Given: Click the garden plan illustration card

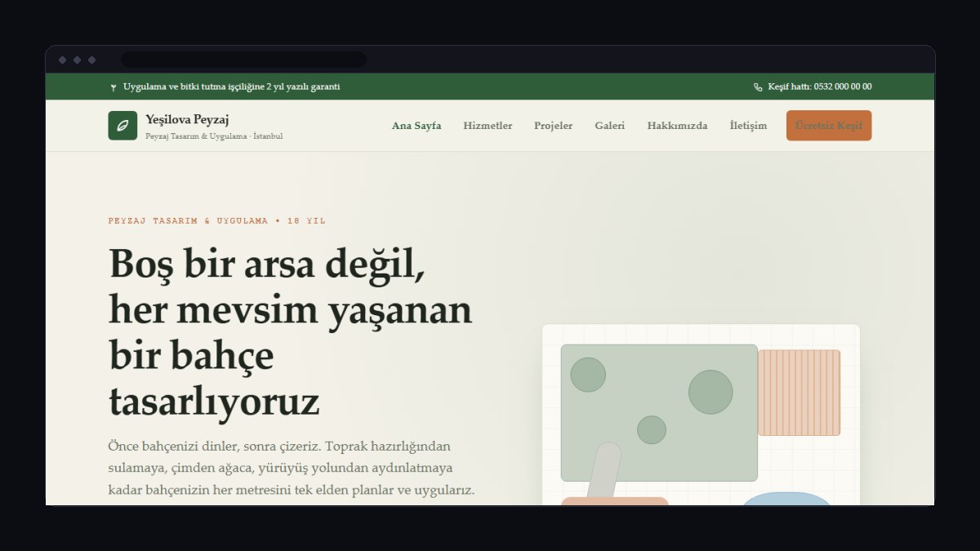Looking at the screenshot, I should 701,415.
